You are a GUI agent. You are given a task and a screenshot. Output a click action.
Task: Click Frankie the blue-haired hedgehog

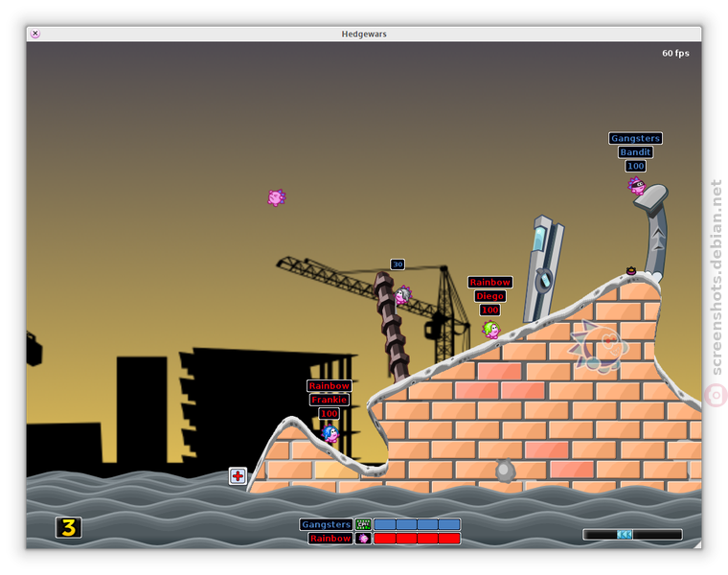[x=330, y=433]
